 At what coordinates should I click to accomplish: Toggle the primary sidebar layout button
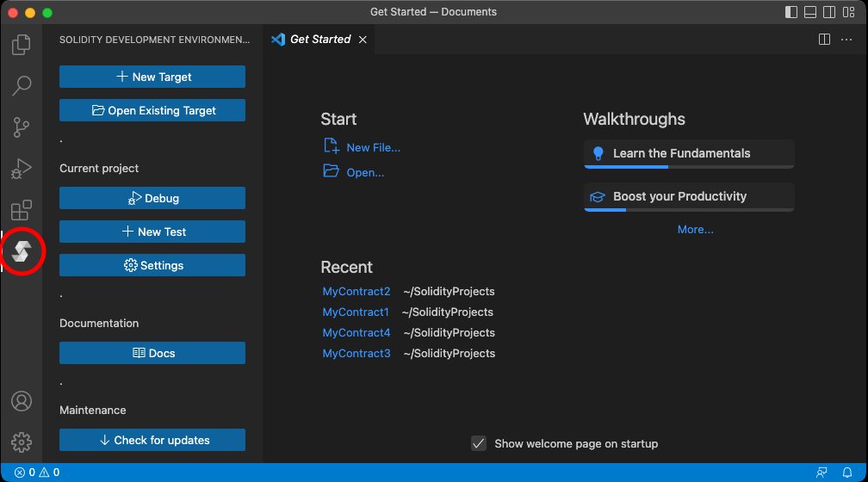(x=791, y=12)
